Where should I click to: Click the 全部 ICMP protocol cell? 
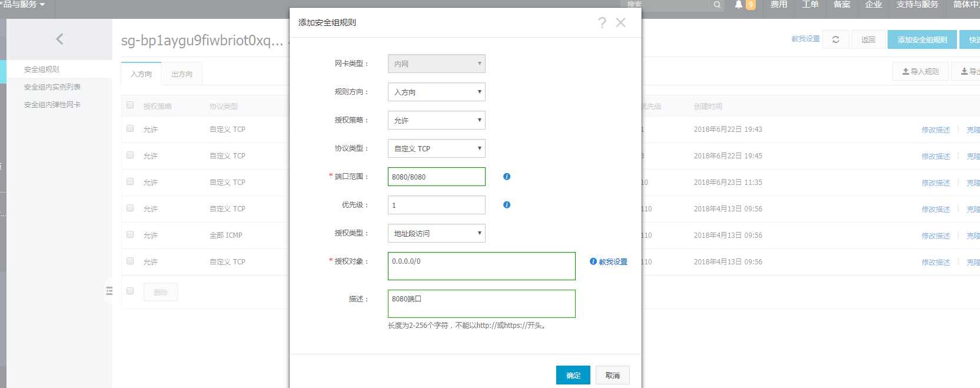tap(226, 236)
